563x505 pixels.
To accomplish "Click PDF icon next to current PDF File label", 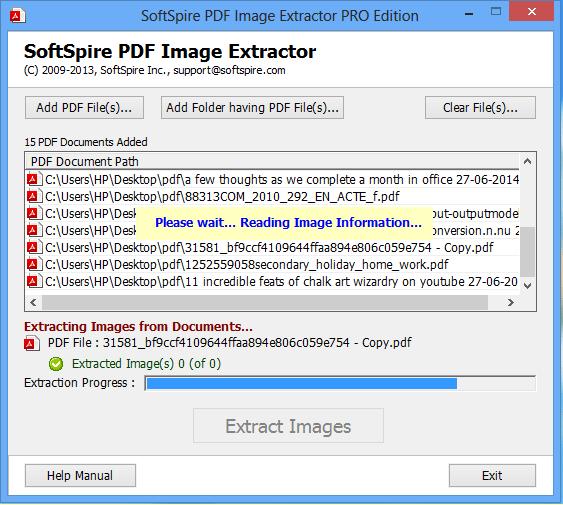I will point(32,343).
